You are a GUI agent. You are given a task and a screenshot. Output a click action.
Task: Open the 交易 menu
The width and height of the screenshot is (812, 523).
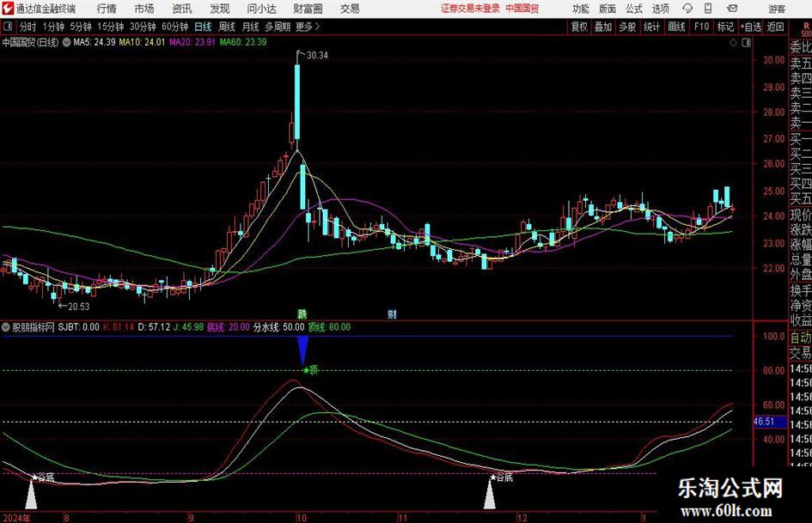pyautogui.click(x=350, y=9)
